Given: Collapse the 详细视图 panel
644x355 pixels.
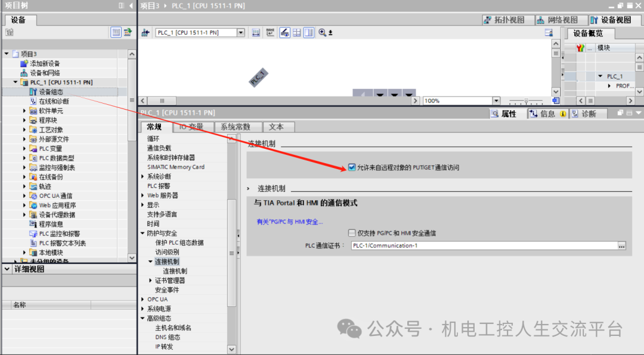Looking at the screenshot, I should click(x=7, y=269).
